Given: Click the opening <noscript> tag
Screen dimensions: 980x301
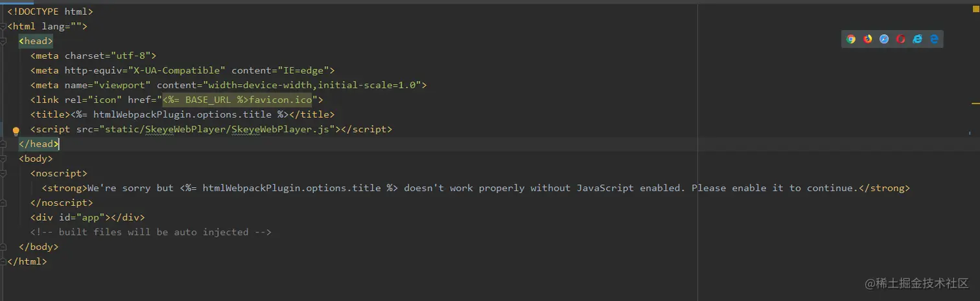Looking at the screenshot, I should click(x=59, y=173).
